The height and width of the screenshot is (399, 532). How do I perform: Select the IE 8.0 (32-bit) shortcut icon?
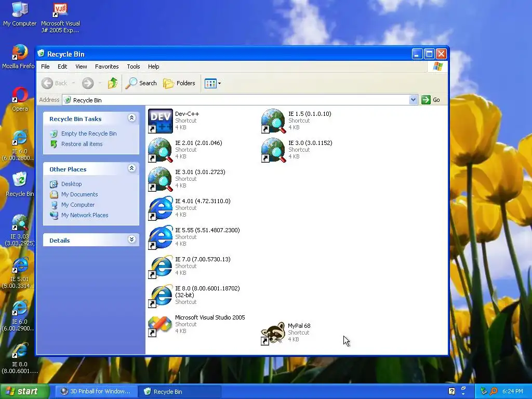pyautogui.click(x=161, y=296)
